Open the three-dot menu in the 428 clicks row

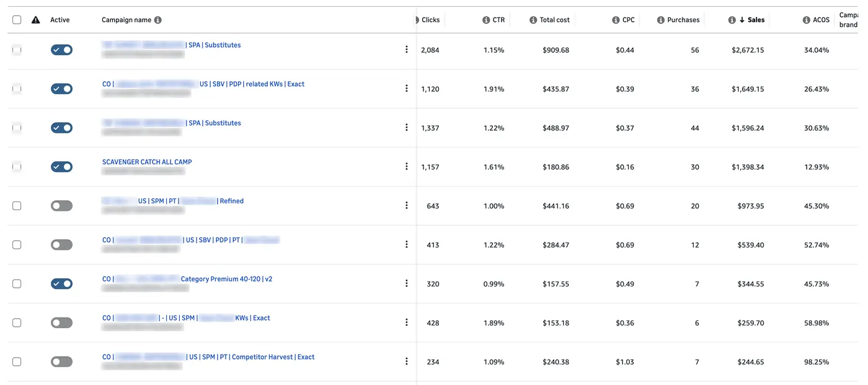tap(407, 322)
